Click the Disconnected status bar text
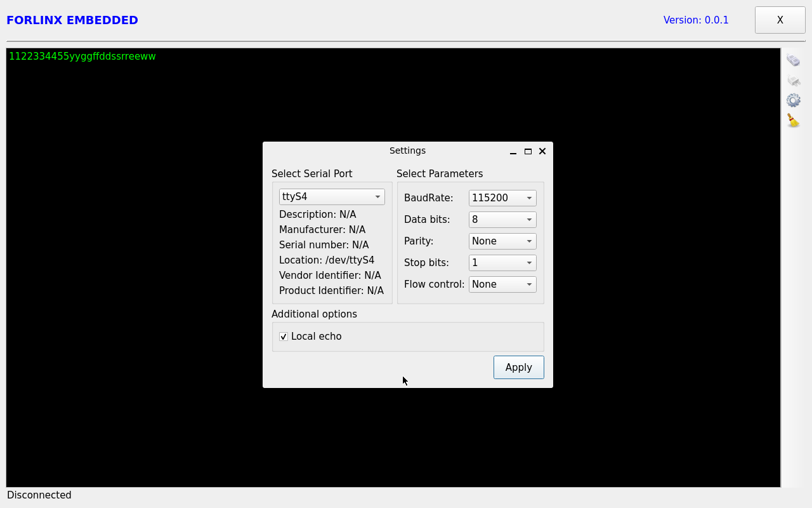812x508 pixels. pos(39,495)
